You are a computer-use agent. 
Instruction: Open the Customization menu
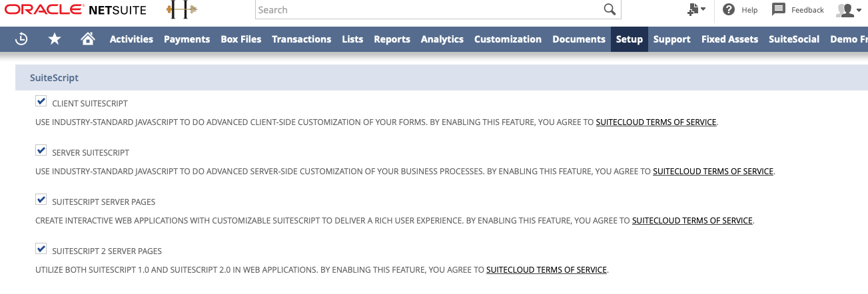click(508, 39)
